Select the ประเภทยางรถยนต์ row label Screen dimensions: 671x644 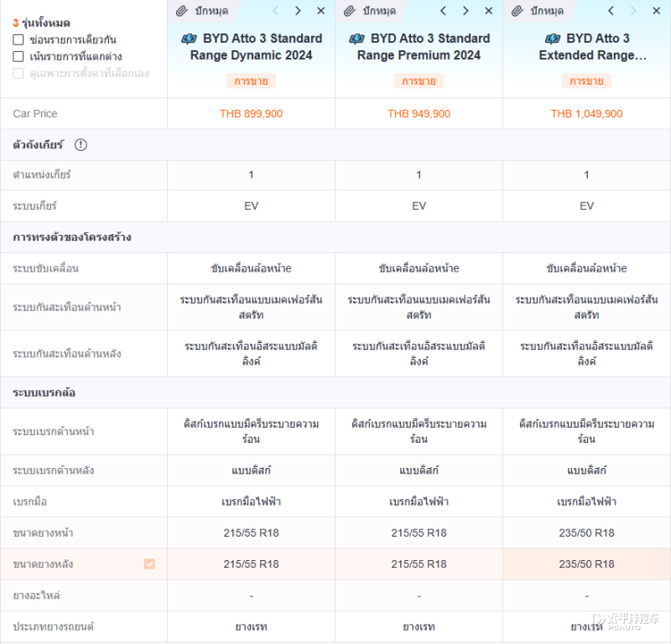[x=53, y=626]
